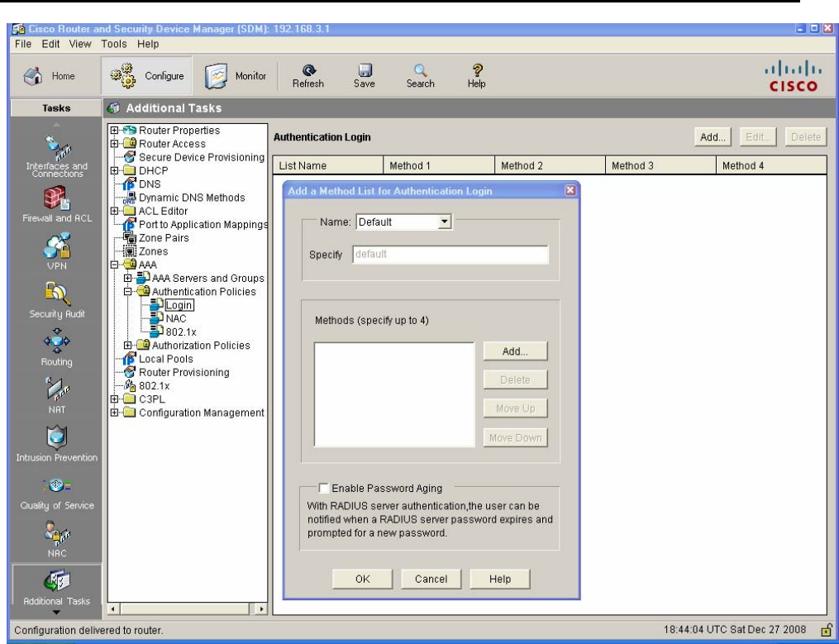The image size is (839, 644).
Task: Open Search from the toolbar
Action: 420,77
